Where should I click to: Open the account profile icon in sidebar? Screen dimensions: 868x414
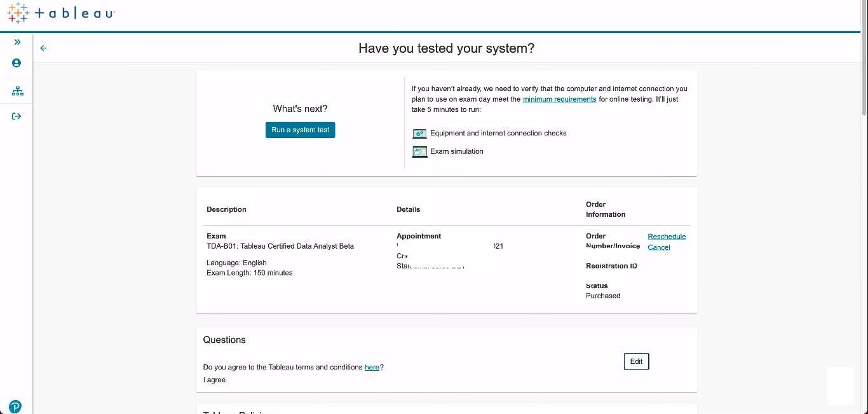17,63
